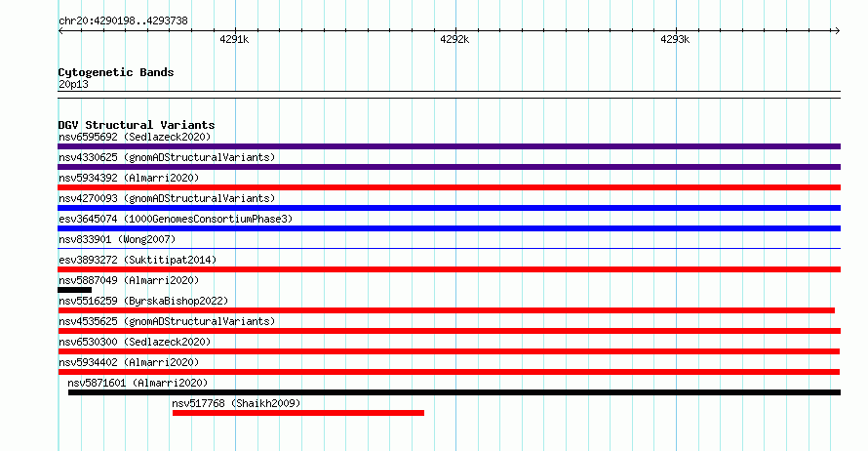Open the nsv4330625 (gnomADStructuralVariants) label
This screenshot has width=868, height=451.
[167, 157]
